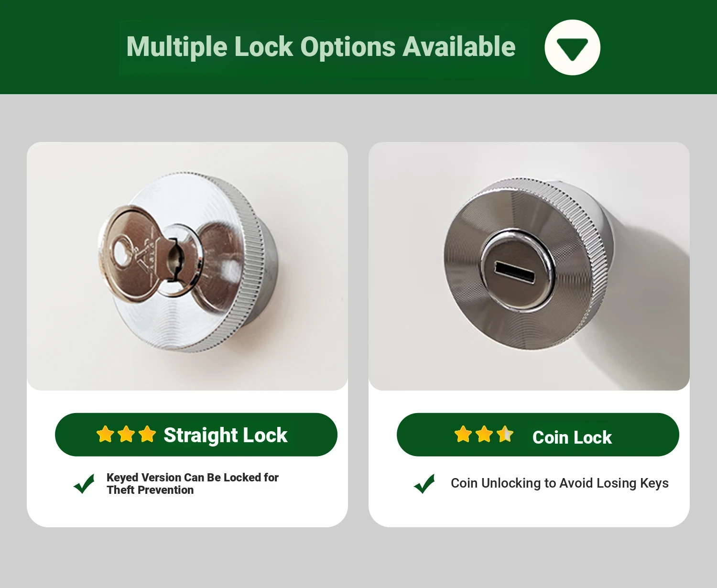Open the Straight Lock product photo
Viewport: 717px width, 588px height.
(x=187, y=266)
